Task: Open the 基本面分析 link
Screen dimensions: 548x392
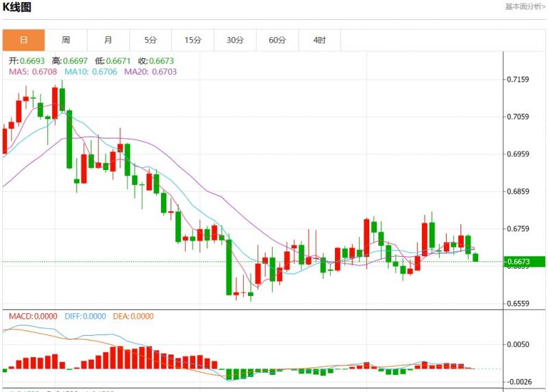Action: click(x=525, y=7)
